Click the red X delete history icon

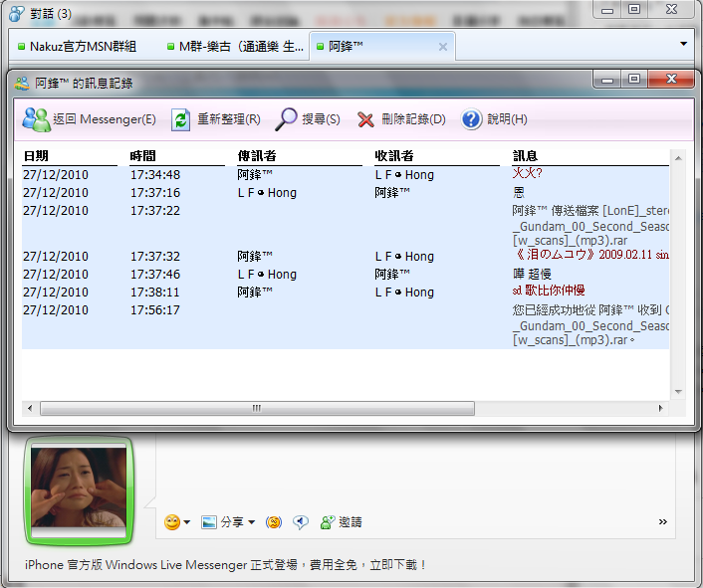click(365, 120)
